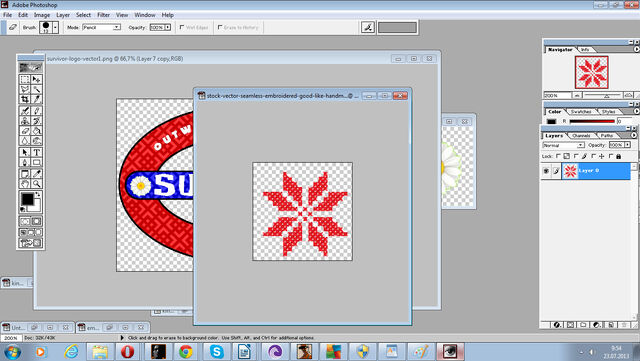The height and width of the screenshot is (361, 640).
Task: Select the Paintbrush tool
Action: pyautogui.click(x=36, y=110)
